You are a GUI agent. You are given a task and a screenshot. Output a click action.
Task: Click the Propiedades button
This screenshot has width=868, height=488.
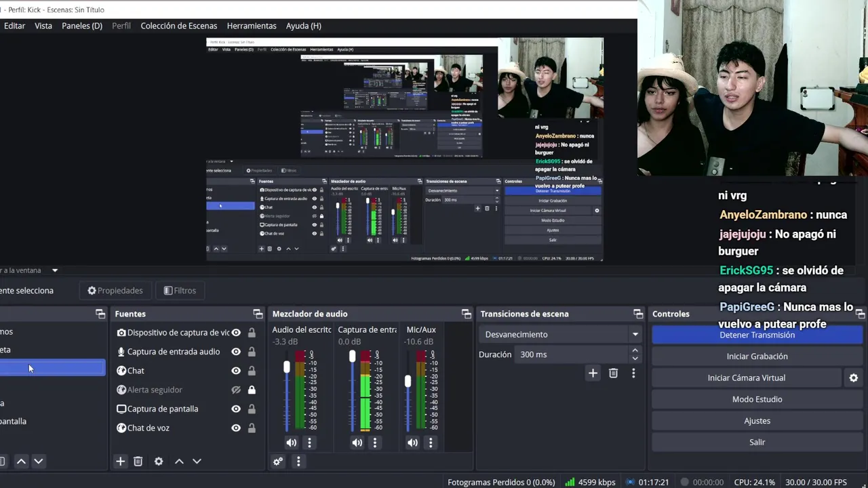pos(115,291)
